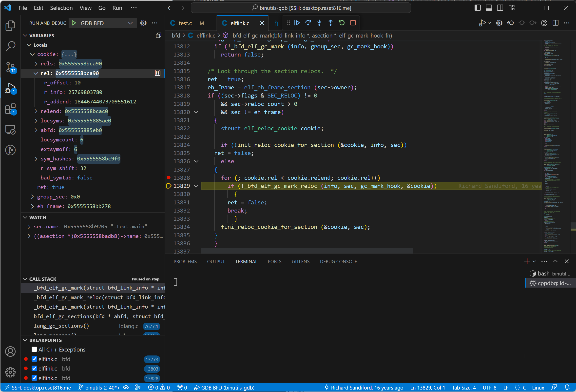Maximize the panel with the up chevron
The width and height of the screenshot is (576, 392).
[x=556, y=261]
